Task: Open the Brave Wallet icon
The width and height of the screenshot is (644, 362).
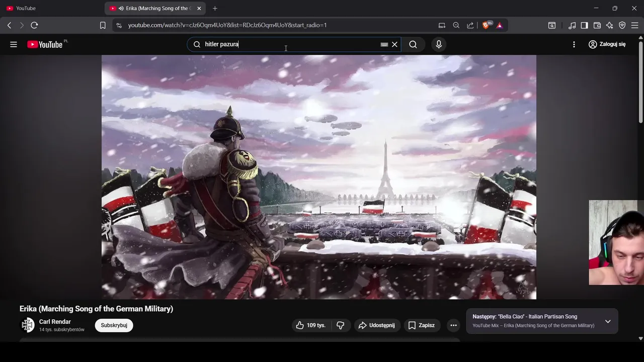Action: point(597,25)
